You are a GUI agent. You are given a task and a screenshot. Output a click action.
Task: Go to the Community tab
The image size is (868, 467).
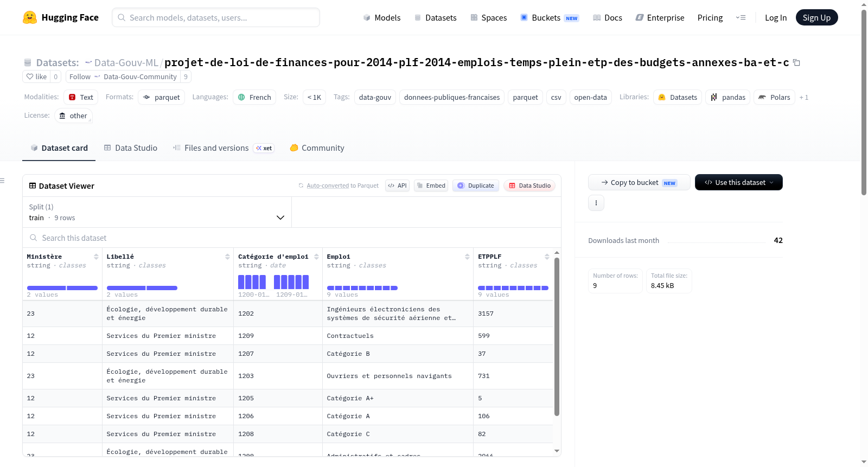click(x=317, y=148)
